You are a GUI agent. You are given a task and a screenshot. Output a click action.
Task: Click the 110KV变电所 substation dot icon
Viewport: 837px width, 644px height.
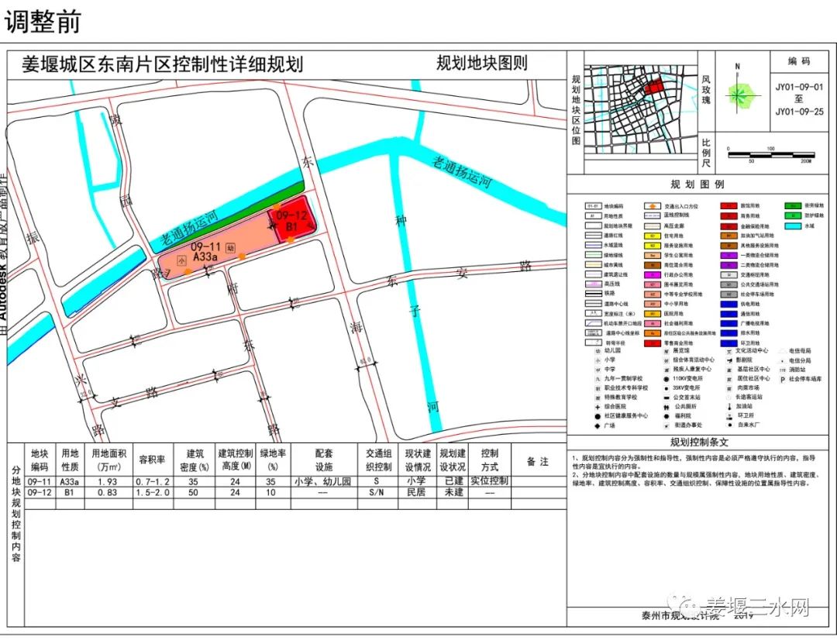coord(666,379)
